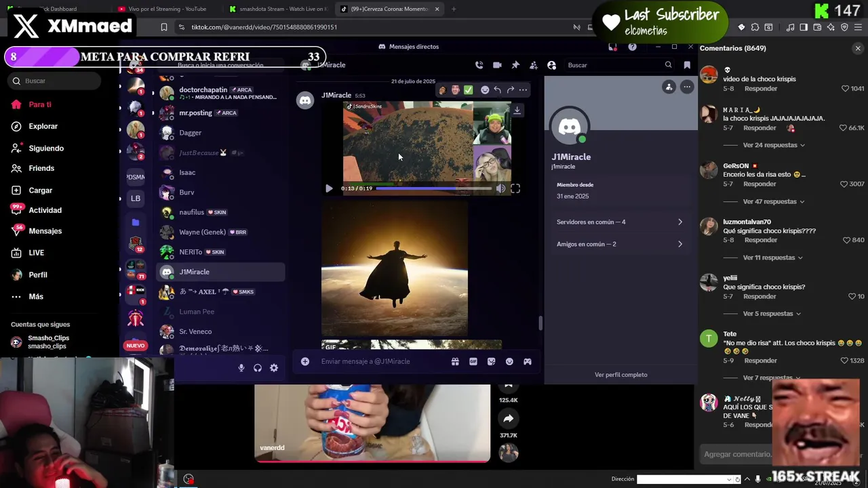Forward J1Miracle's message arrow
Image resolution: width=868 pixels, height=488 pixels.
[510, 89]
